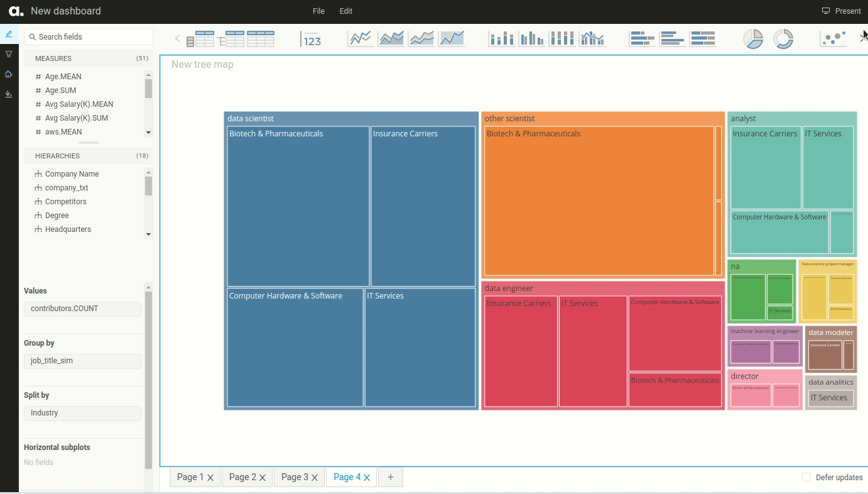Collapse the Hierarchies section header

(57, 156)
